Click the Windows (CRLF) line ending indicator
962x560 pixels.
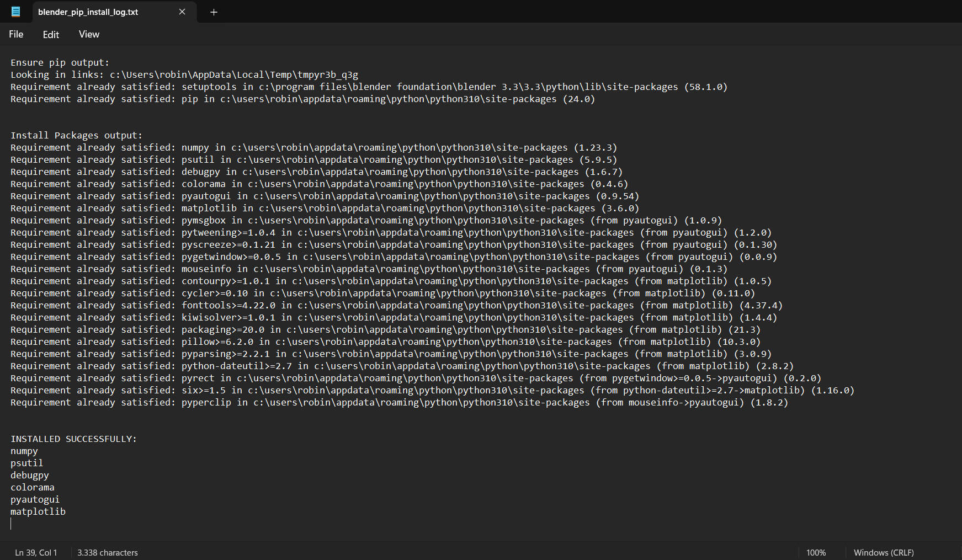point(884,552)
